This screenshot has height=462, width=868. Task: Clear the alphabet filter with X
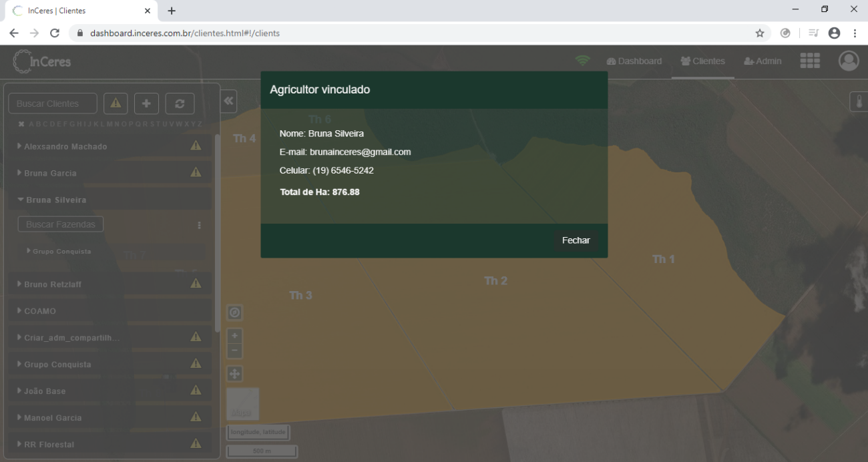(x=21, y=124)
